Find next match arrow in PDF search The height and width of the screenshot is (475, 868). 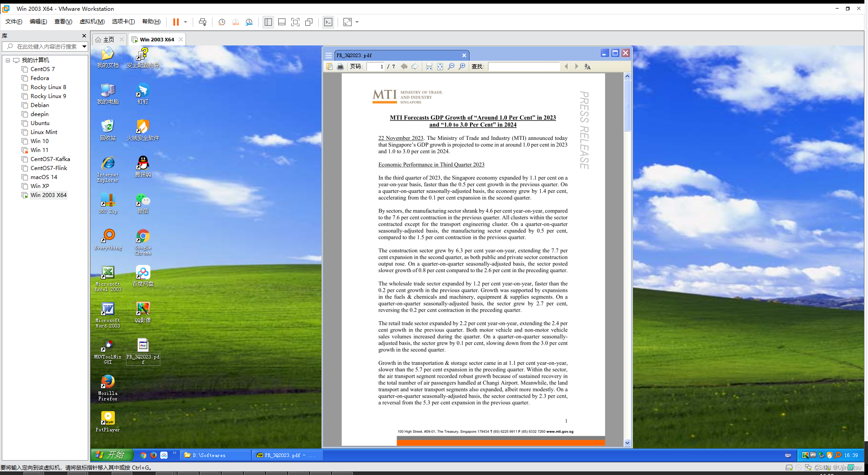[x=577, y=67]
